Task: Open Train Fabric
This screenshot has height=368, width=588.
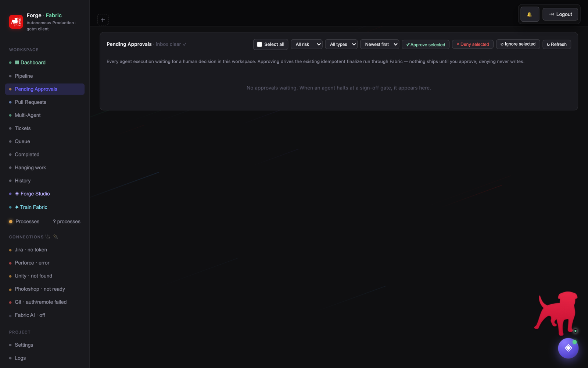Action: pos(45,207)
